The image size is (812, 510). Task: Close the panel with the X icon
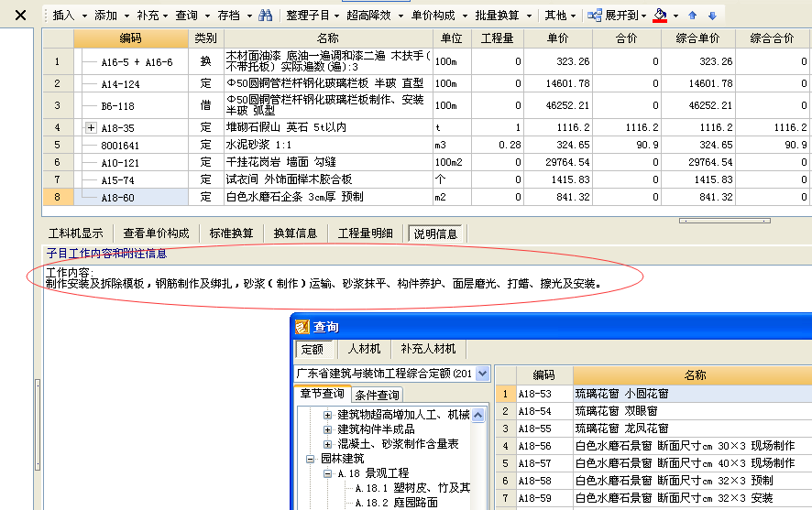(x=21, y=16)
